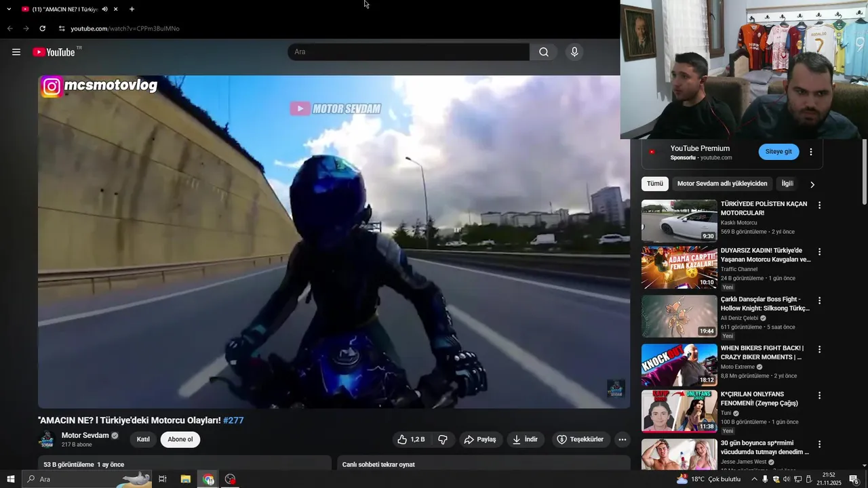The image size is (868, 488).
Task: Open the Motor Sevdam channel avatar
Action: coord(47,439)
